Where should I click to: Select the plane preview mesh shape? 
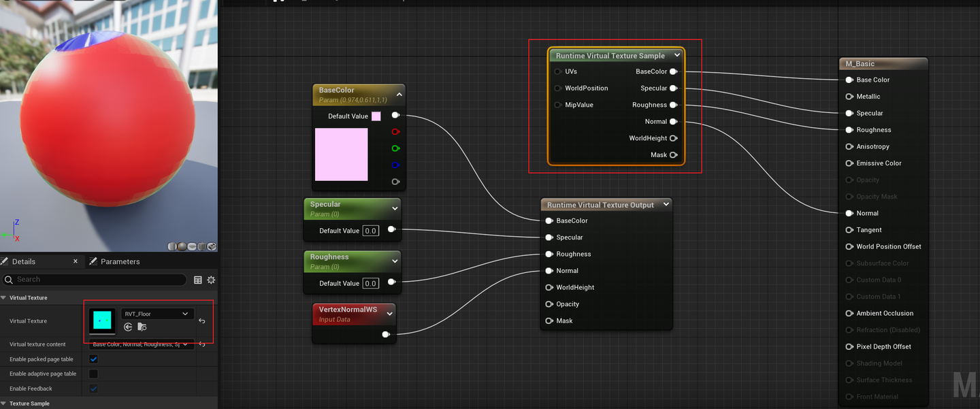pyautogui.click(x=193, y=246)
